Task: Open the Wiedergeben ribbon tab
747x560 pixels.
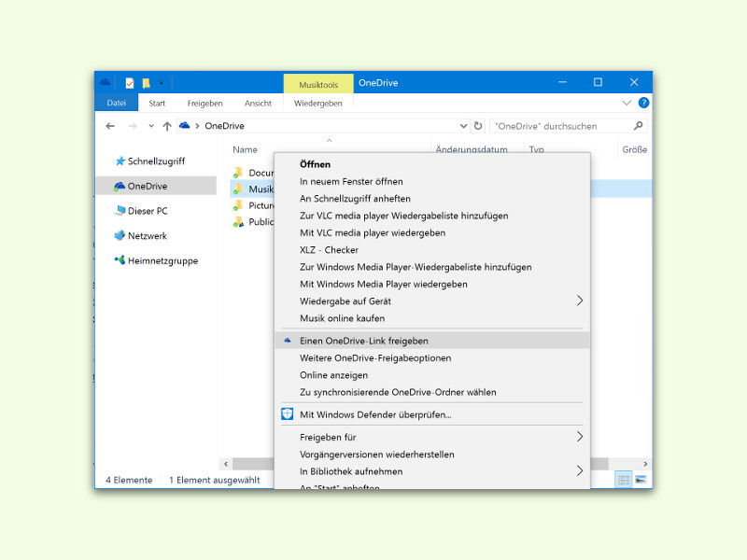Action: click(x=317, y=104)
